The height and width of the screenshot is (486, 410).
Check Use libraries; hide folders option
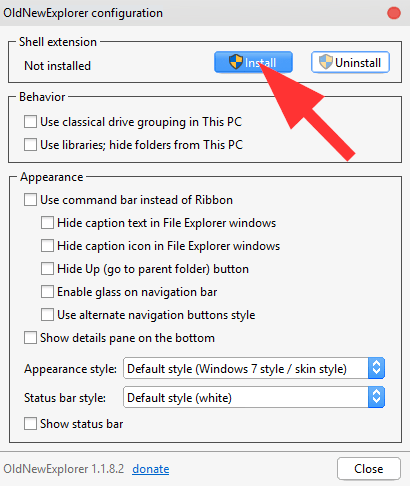click(30, 145)
